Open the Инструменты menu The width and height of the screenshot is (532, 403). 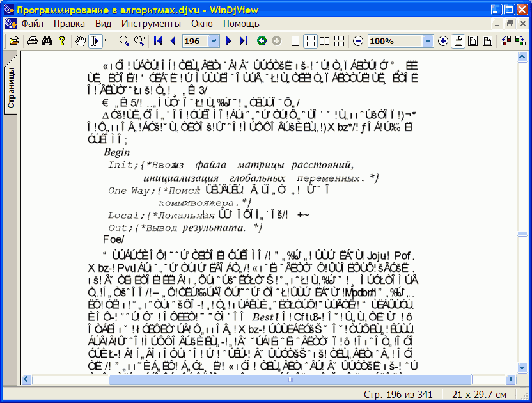tap(151, 24)
